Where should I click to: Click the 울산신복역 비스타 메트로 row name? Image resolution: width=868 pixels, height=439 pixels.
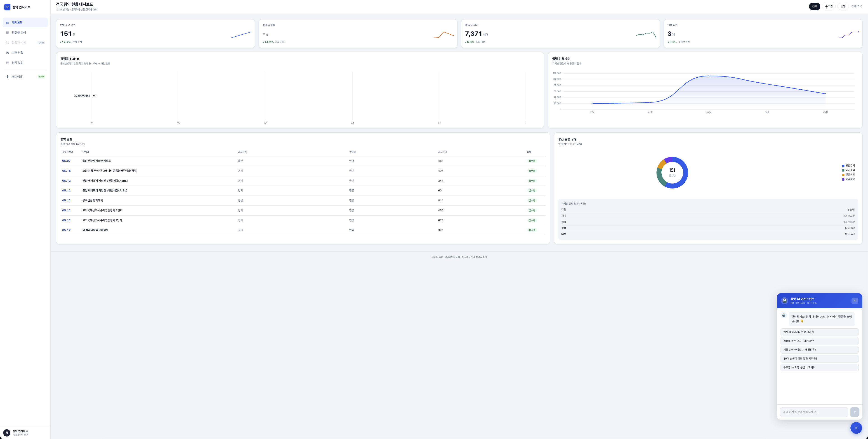[x=97, y=161]
